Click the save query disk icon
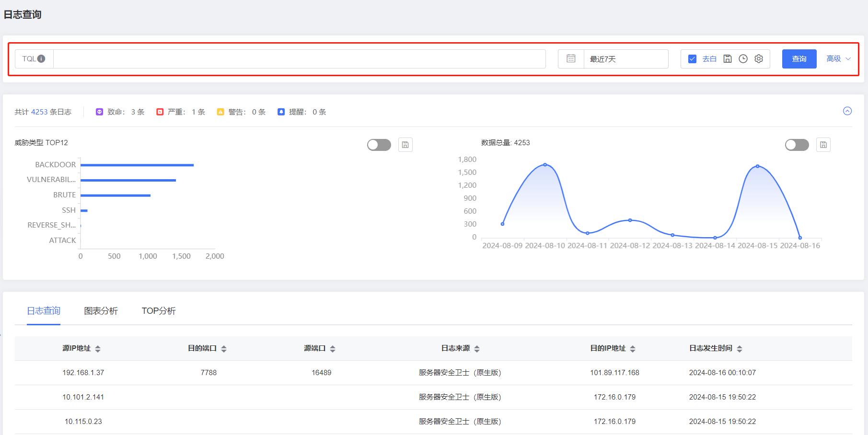868x435 pixels. click(728, 58)
